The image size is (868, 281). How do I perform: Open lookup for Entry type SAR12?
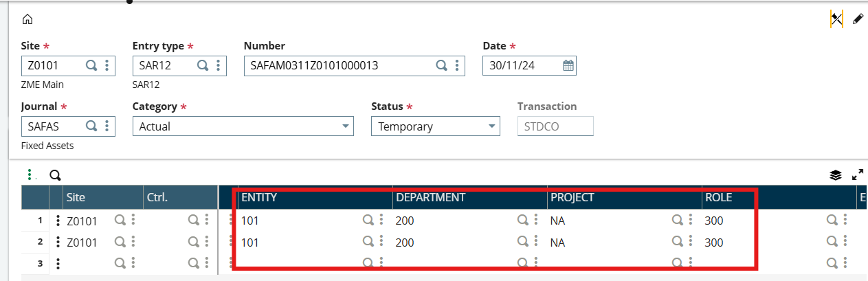(x=203, y=66)
